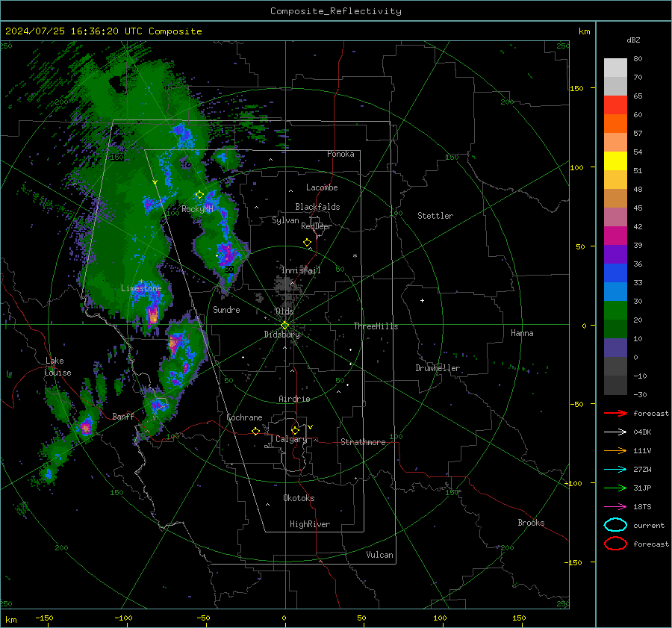The height and width of the screenshot is (628, 672).
Task: Click the current legend label
Action: point(649,525)
